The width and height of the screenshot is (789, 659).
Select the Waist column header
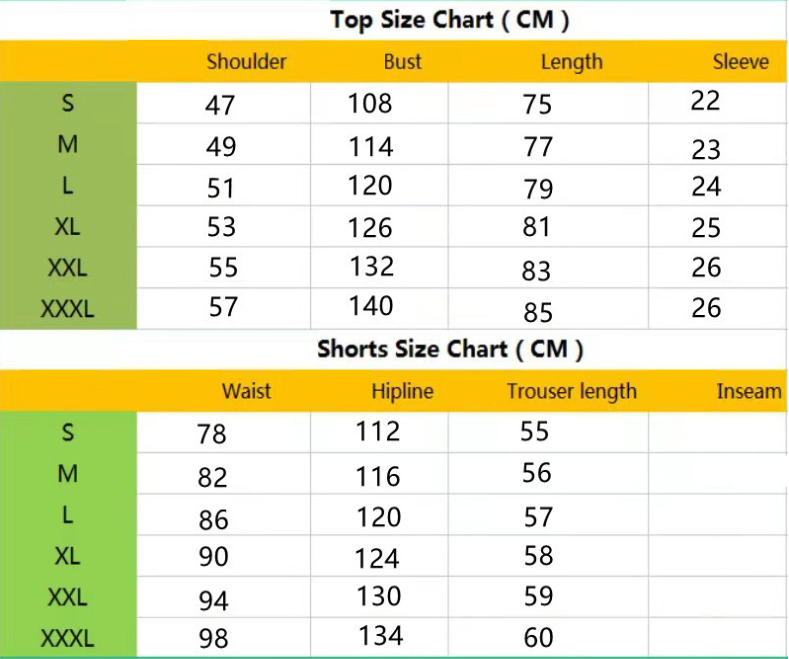coord(246,391)
